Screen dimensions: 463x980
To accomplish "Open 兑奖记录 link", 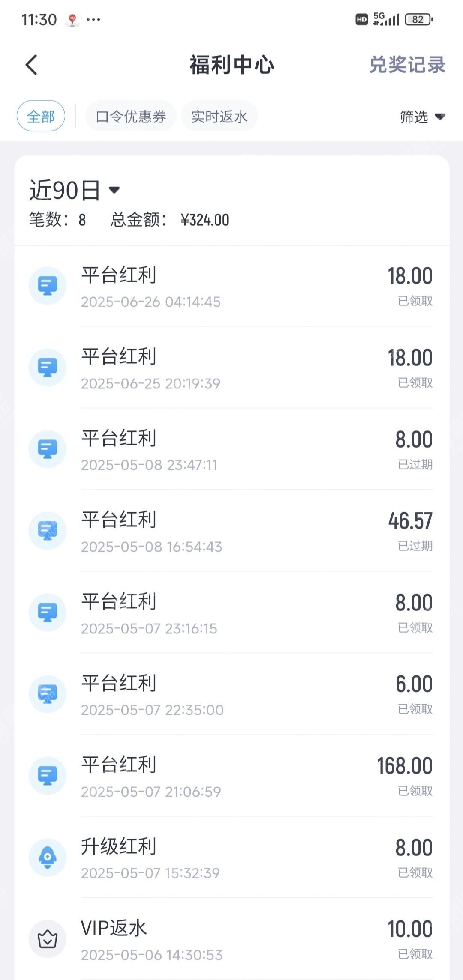I will click(407, 65).
